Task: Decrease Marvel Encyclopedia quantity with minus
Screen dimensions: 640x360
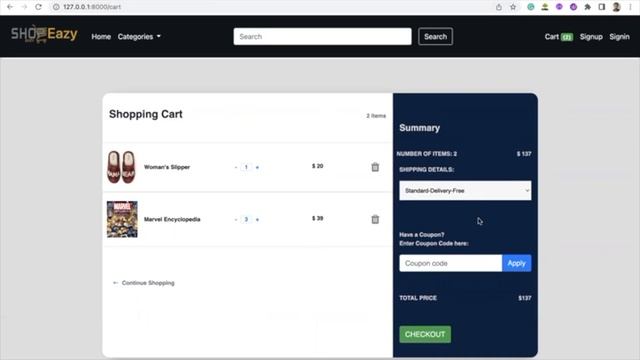Action: point(236,220)
